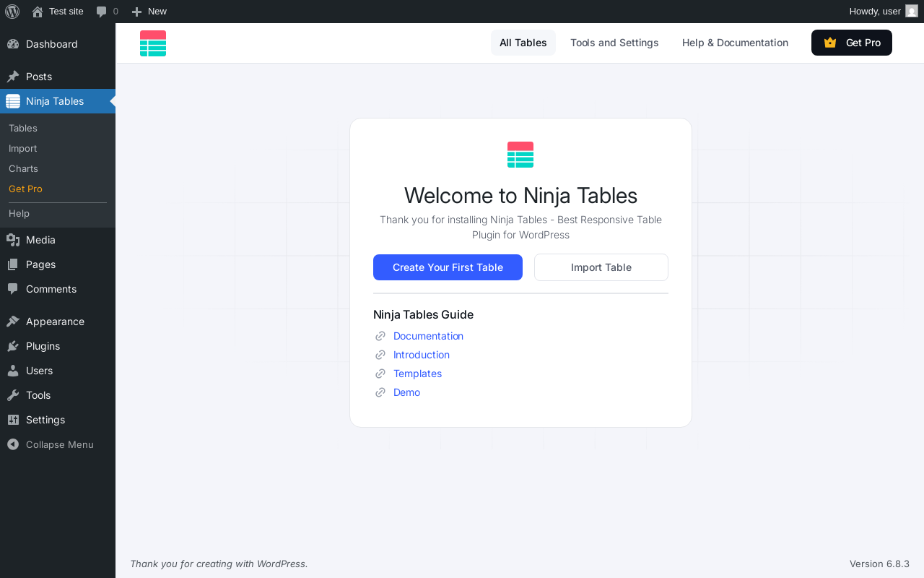The height and width of the screenshot is (578, 924).
Task: Open the Help & Documentation tab
Action: click(x=735, y=43)
